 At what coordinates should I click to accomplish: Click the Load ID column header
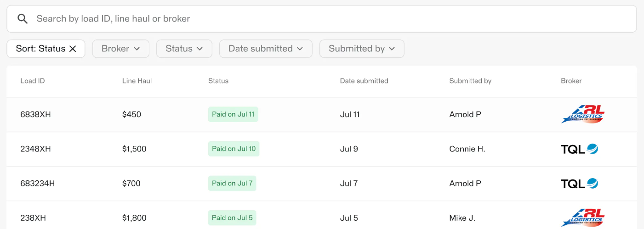[33, 81]
